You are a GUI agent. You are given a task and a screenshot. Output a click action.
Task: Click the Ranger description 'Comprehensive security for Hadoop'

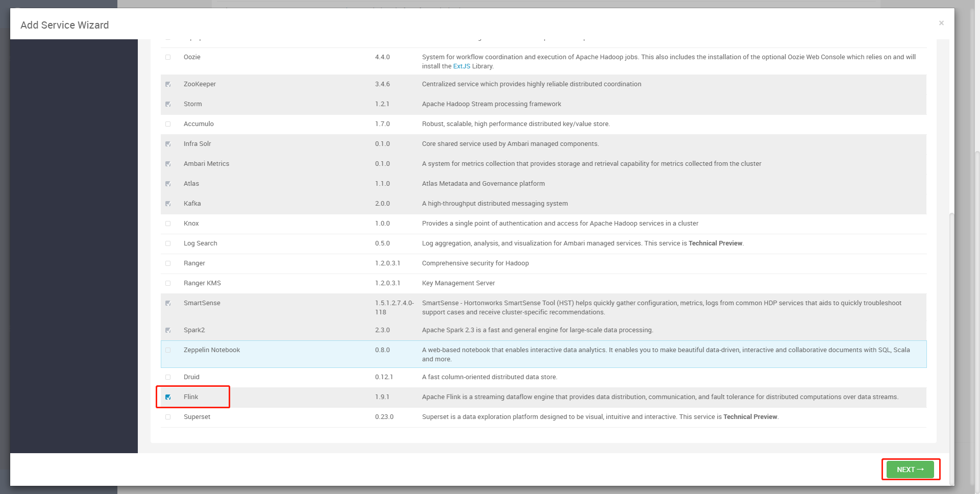click(475, 263)
